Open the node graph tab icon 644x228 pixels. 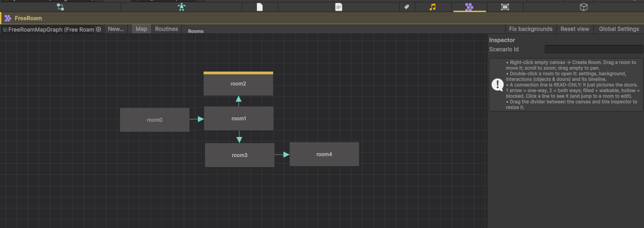click(x=60, y=7)
